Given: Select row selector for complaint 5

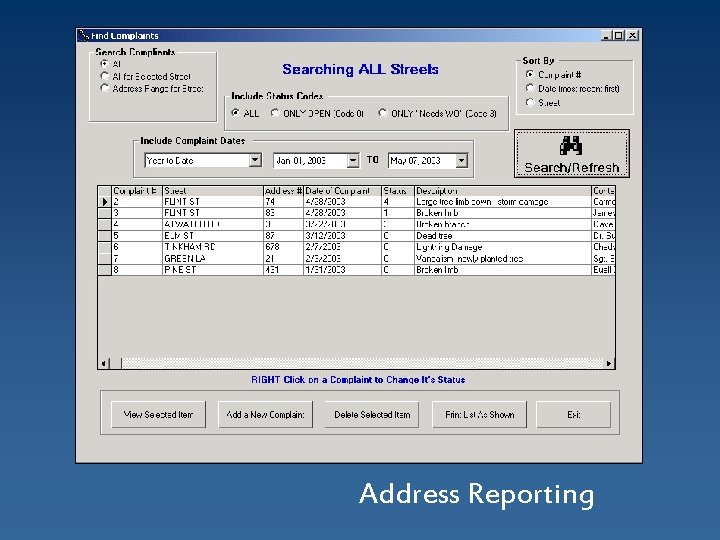Looking at the screenshot, I should point(105,236).
